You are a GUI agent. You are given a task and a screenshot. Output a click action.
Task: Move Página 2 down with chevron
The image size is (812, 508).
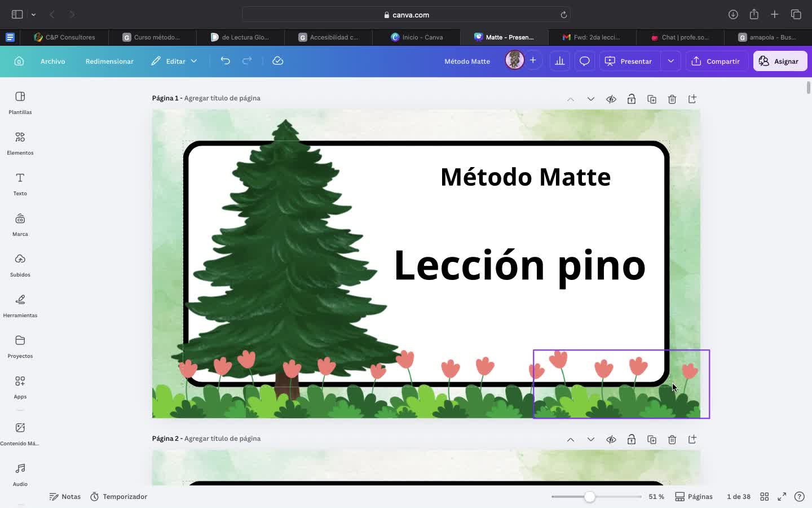591,440
